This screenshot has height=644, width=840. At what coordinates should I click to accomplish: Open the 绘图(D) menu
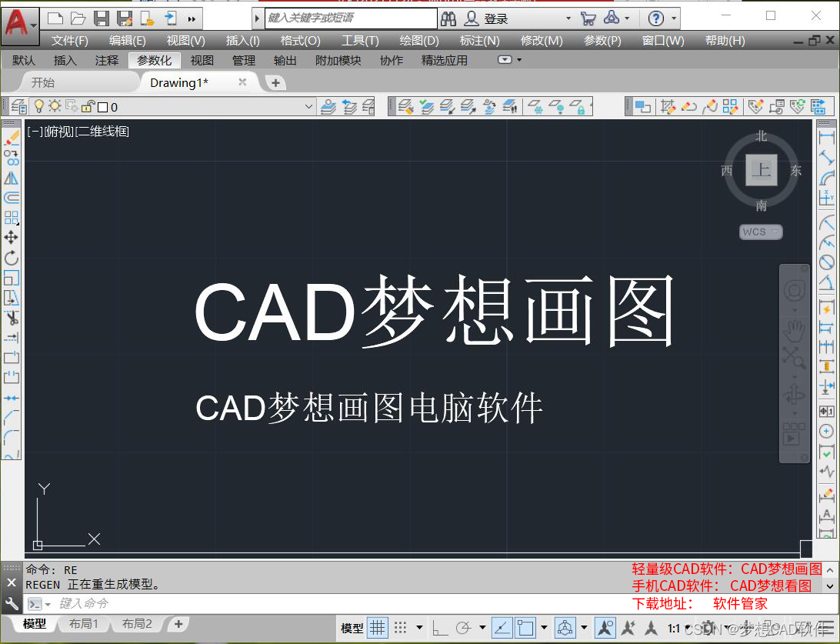tap(419, 41)
